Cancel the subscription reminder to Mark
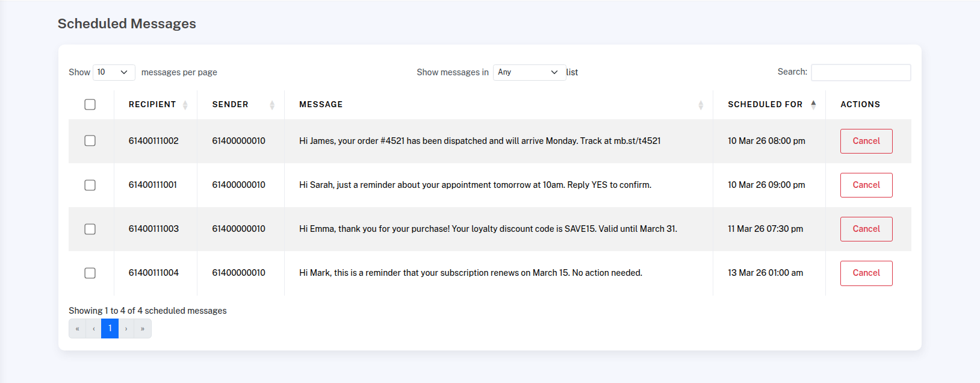 click(x=866, y=273)
